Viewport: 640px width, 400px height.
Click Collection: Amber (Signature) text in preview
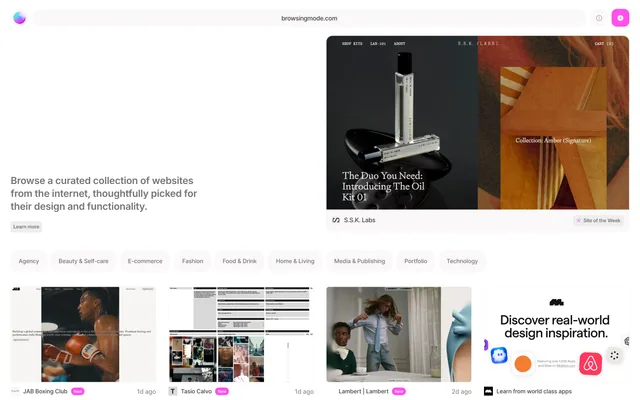pos(553,140)
